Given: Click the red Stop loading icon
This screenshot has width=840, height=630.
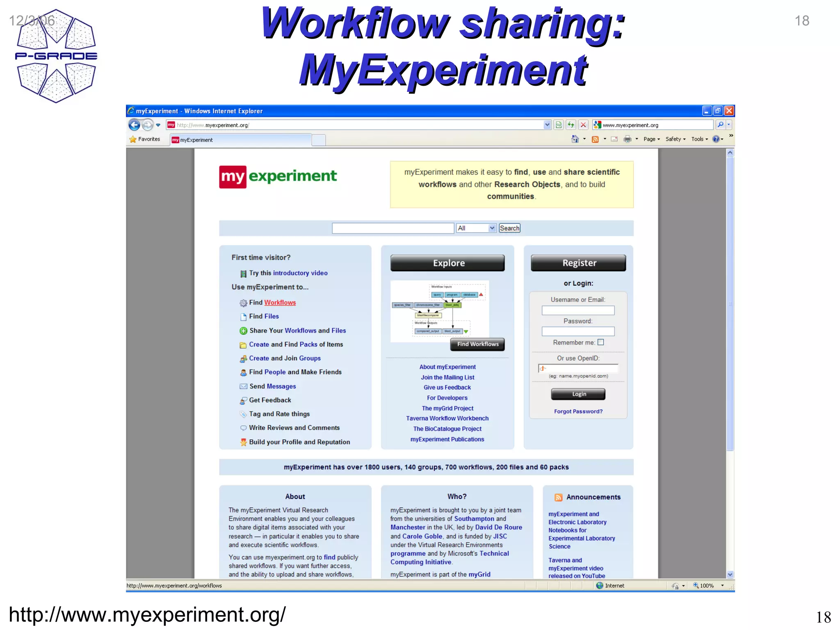Looking at the screenshot, I should (583, 125).
